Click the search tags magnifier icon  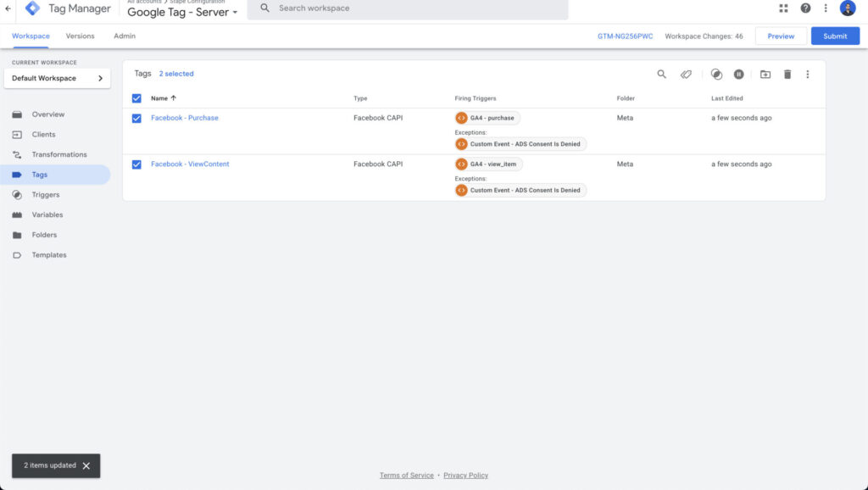pyautogui.click(x=662, y=75)
